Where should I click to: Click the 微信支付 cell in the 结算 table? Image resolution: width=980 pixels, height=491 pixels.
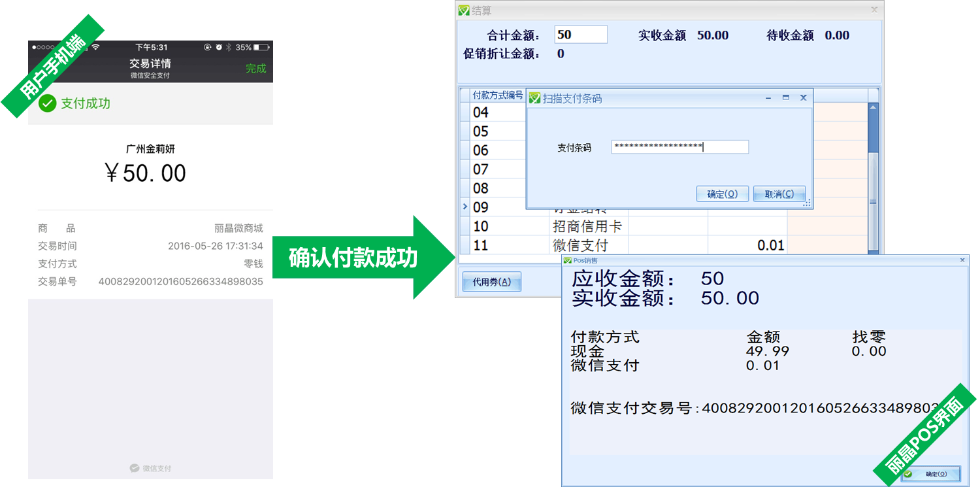point(589,245)
